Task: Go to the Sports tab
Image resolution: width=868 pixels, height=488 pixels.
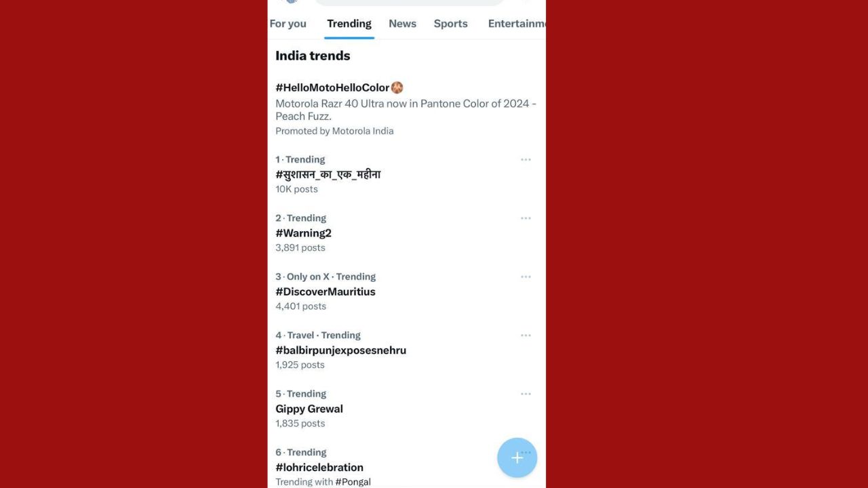Action: click(x=451, y=24)
